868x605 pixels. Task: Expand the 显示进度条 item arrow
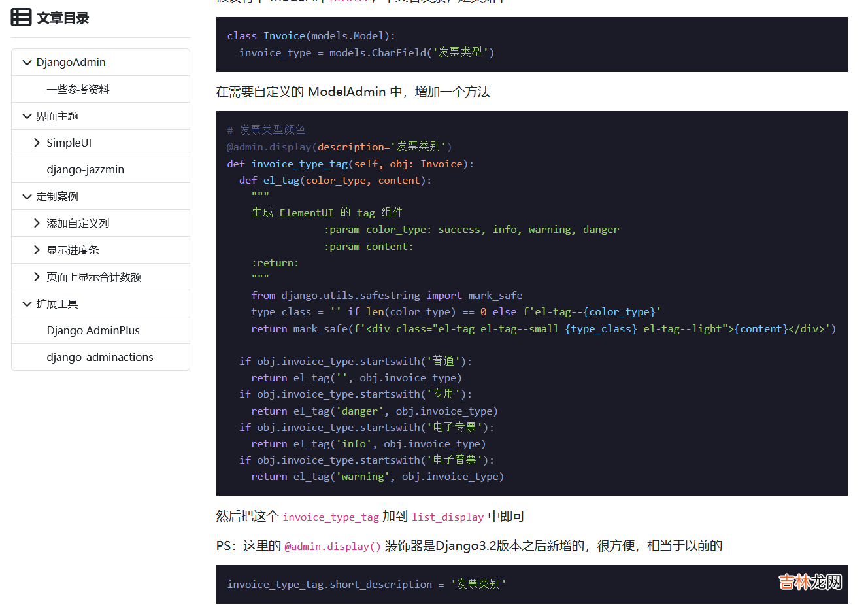pos(37,250)
